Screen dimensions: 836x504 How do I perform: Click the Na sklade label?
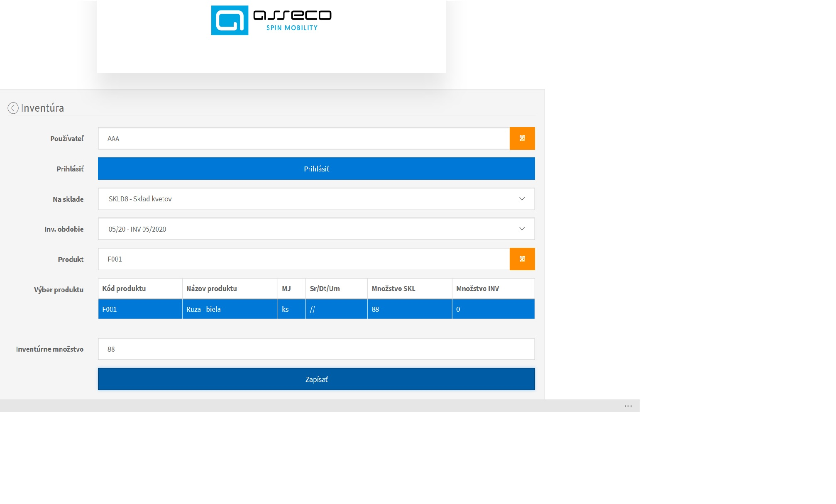(x=68, y=199)
